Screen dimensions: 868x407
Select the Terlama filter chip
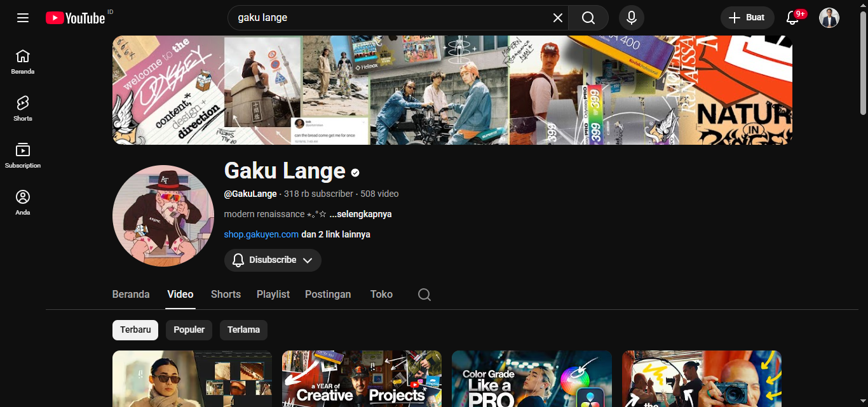pyautogui.click(x=243, y=330)
